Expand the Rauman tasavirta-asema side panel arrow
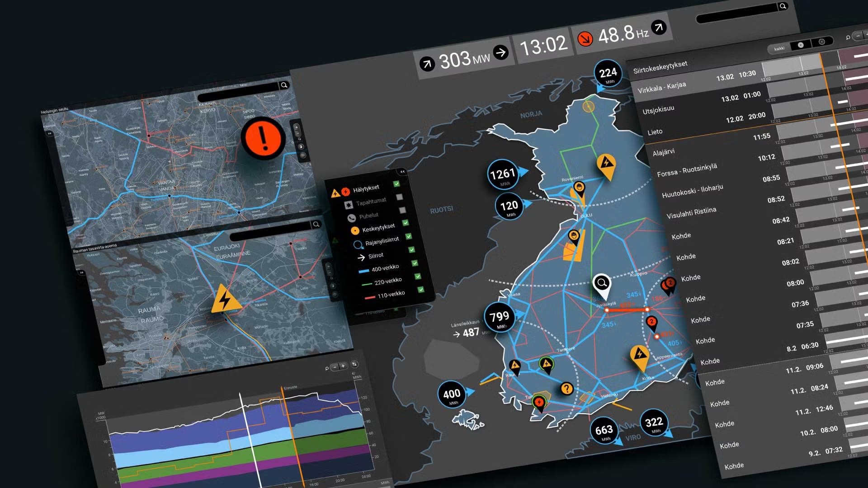The height and width of the screenshot is (488, 868). click(x=81, y=272)
